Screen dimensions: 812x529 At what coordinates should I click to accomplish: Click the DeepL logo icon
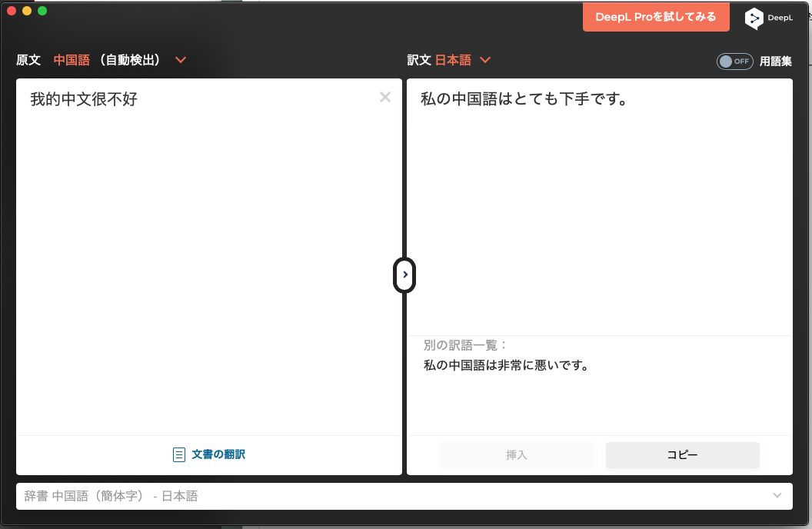[x=754, y=18]
